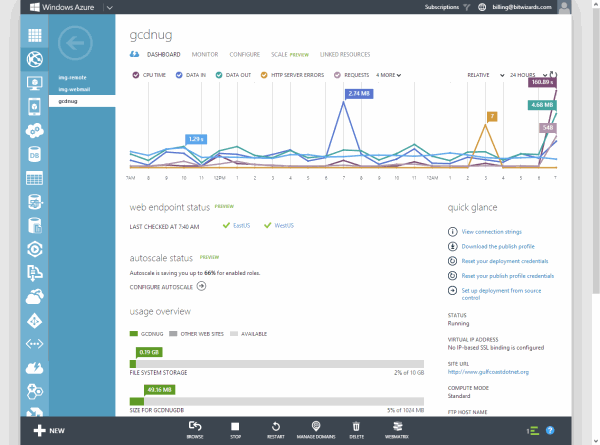Open SQL Databases DB icon in sidebar

(x=34, y=155)
